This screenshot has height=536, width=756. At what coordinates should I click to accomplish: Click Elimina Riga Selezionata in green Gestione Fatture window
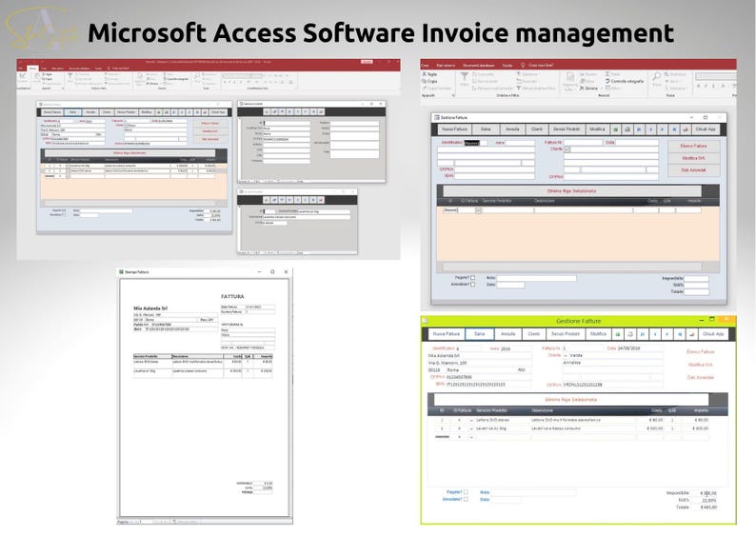(571, 400)
